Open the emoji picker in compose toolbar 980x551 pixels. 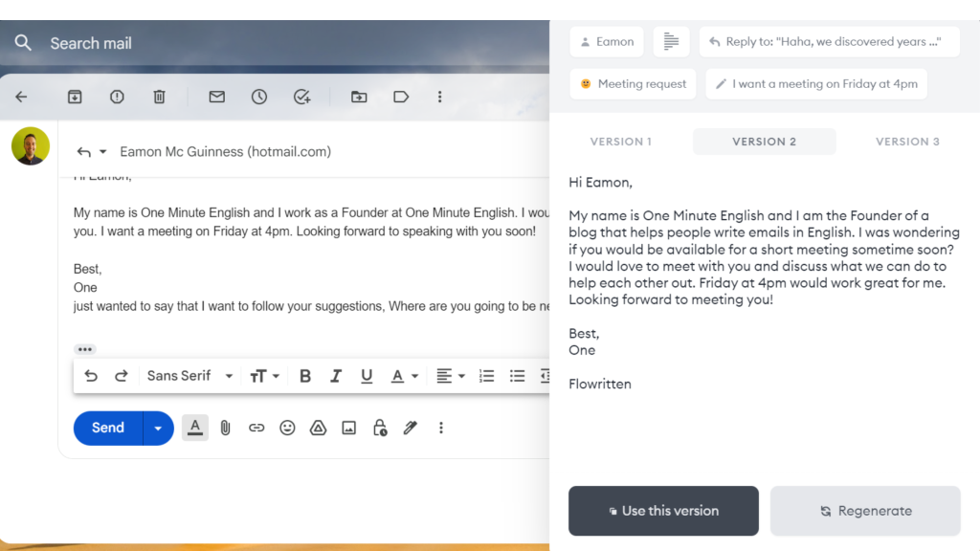(x=287, y=428)
